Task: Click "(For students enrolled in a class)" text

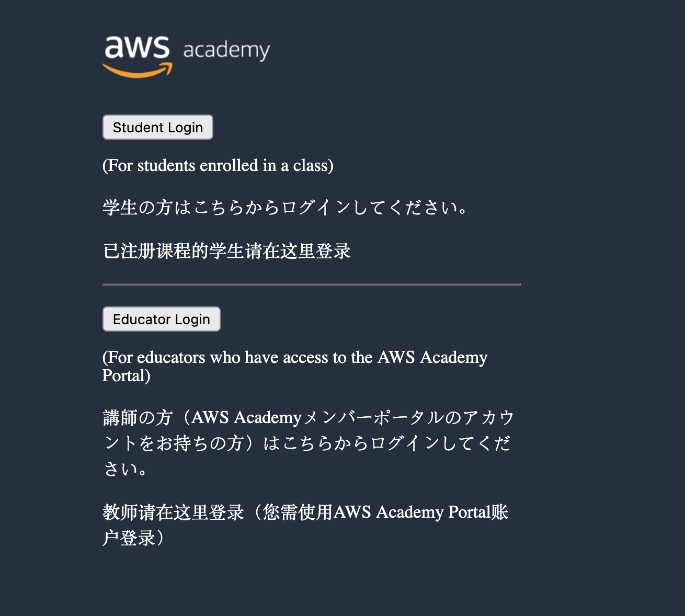Action: 218,166
